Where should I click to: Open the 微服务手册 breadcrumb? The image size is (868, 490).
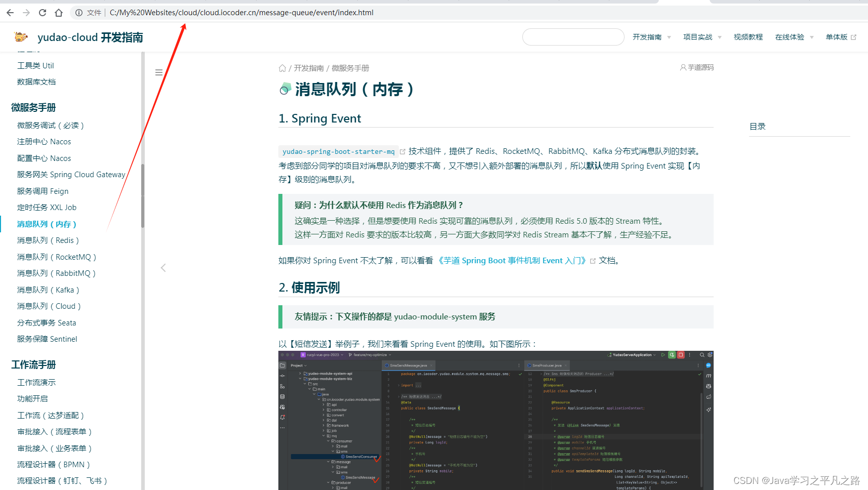coord(350,68)
